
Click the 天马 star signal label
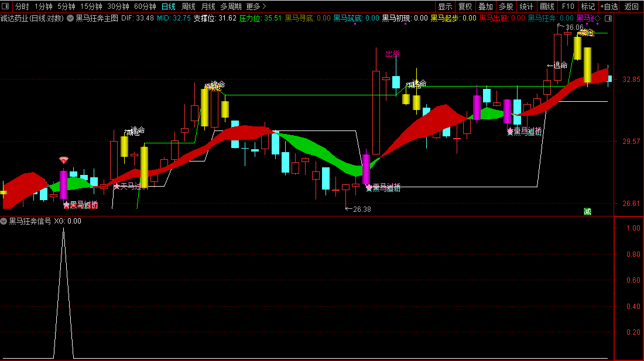click(131, 187)
